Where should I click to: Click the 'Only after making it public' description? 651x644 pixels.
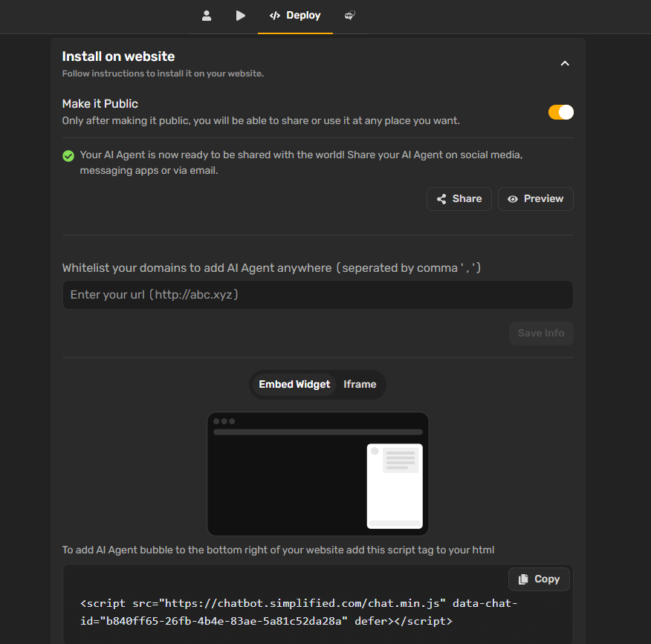(x=261, y=121)
